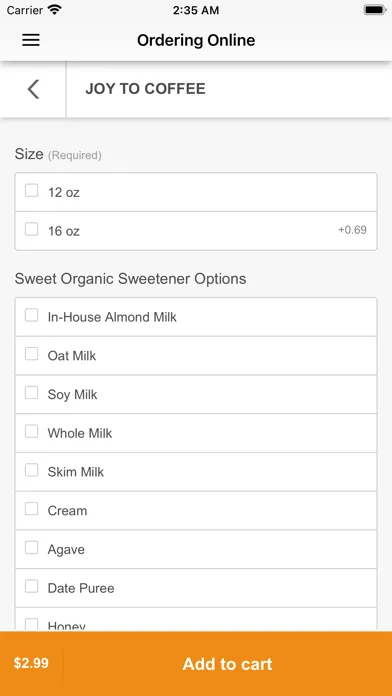Enable In-House Almond Milk checkbox
The height and width of the screenshot is (696, 392).
pyautogui.click(x=32, y=316)
